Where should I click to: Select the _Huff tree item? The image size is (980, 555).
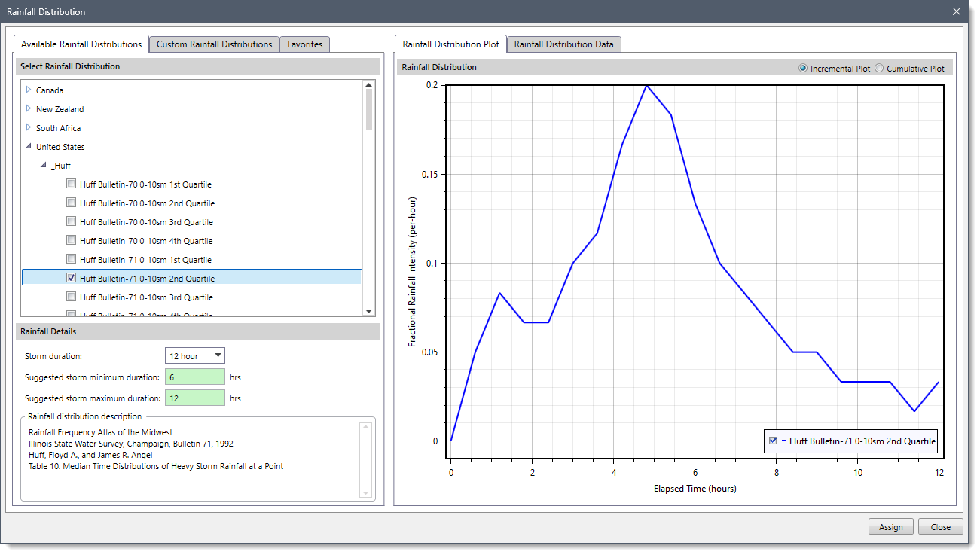61,166
